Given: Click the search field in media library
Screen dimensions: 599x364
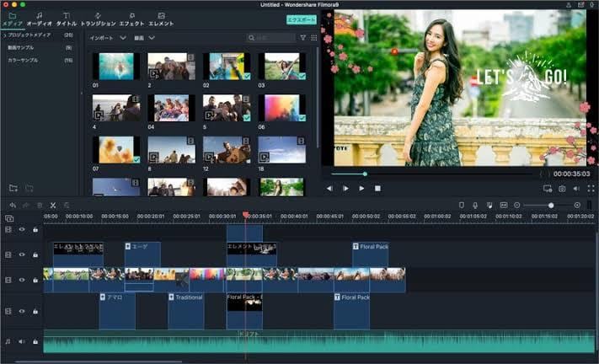Looking at the screenshot, I should 271,38.
